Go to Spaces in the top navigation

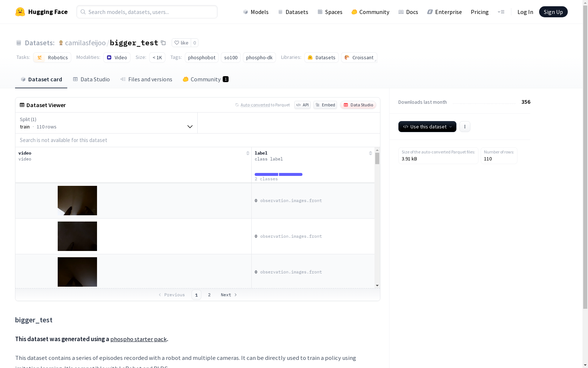coord(330,12)
